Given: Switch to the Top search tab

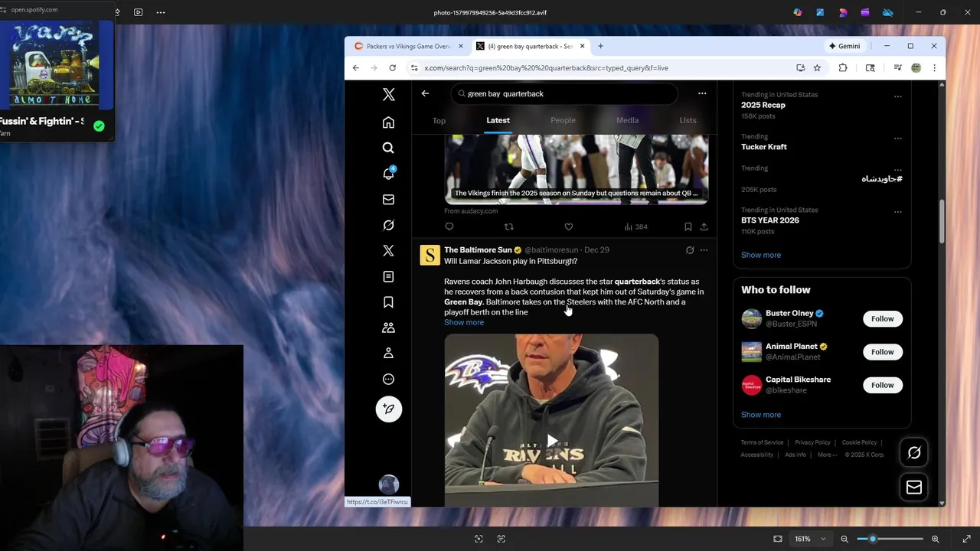Looking at the screenshot, I should pyautogui.click(x=439, y=120).
